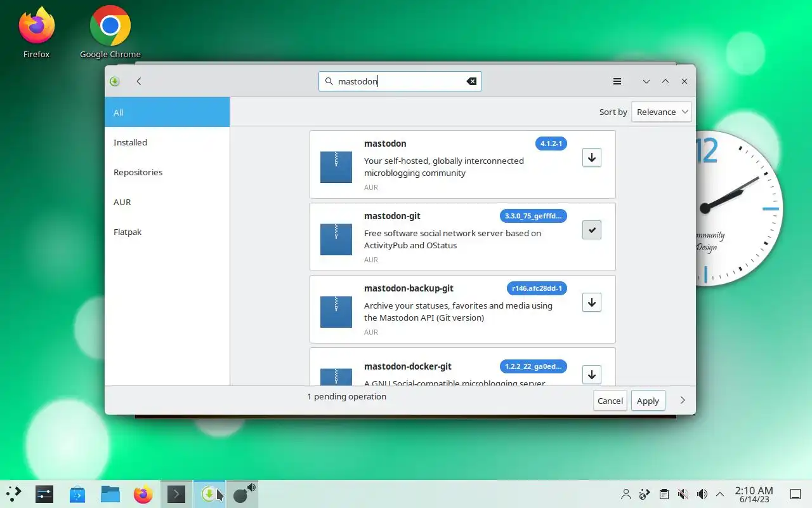This screenshot has height=508, width=812.
Task: Click mastodon-git version badge 3.3.0_75
Action: pyautogui.click(x=533, y=216)
